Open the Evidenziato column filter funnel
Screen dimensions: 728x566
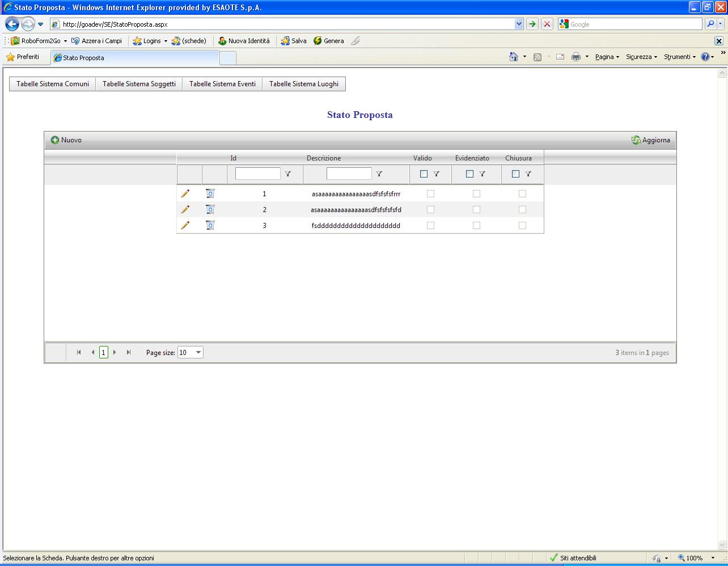[x=482, y=174]
